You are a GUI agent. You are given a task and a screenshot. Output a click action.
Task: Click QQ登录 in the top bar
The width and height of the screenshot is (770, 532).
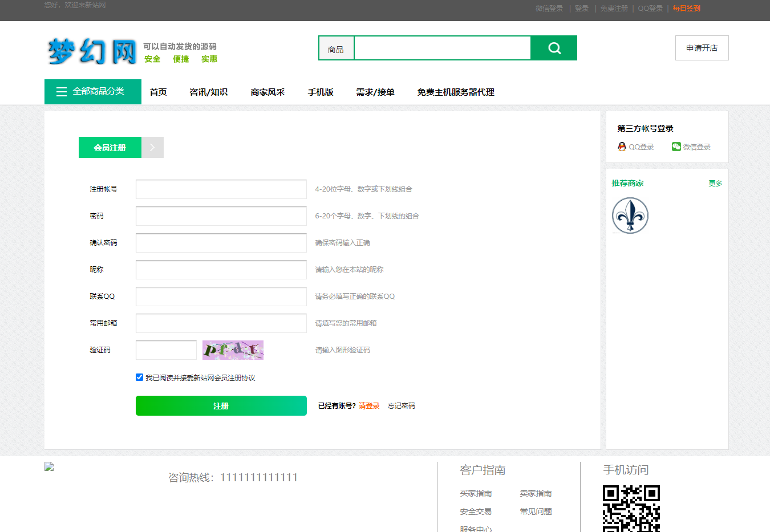(x=650, y=9)
